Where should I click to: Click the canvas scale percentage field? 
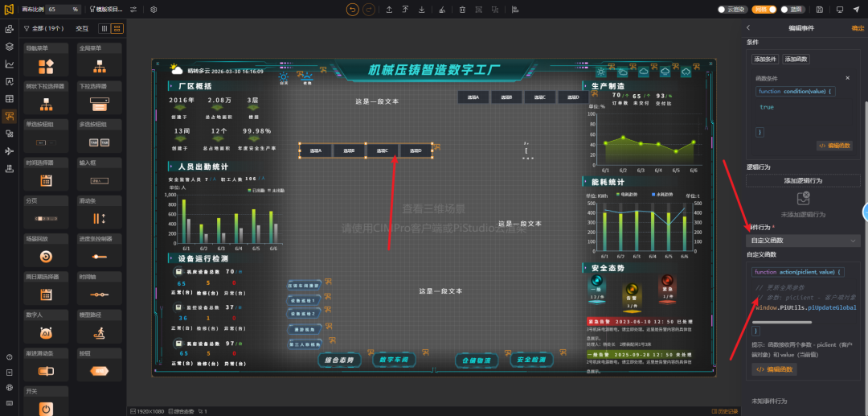pyautogui.click(x=63, y=10)
